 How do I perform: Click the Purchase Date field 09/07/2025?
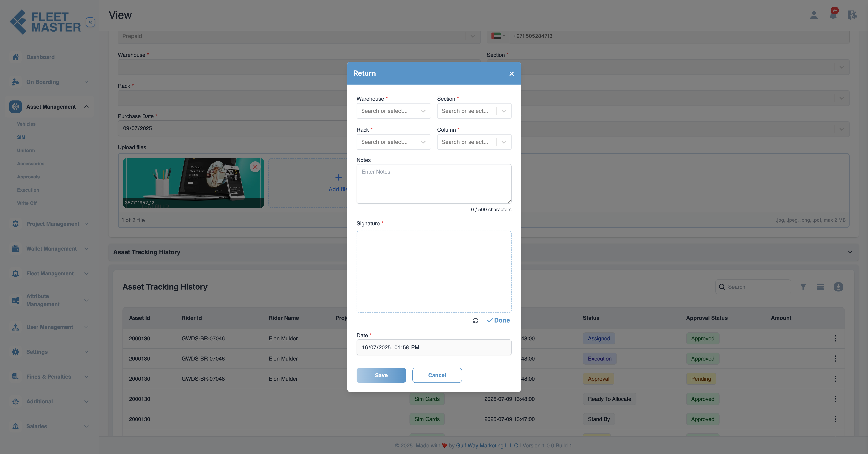233,128
